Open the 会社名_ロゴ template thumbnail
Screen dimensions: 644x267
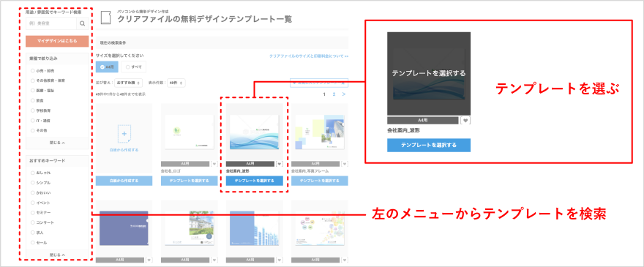tap(189, 132)
